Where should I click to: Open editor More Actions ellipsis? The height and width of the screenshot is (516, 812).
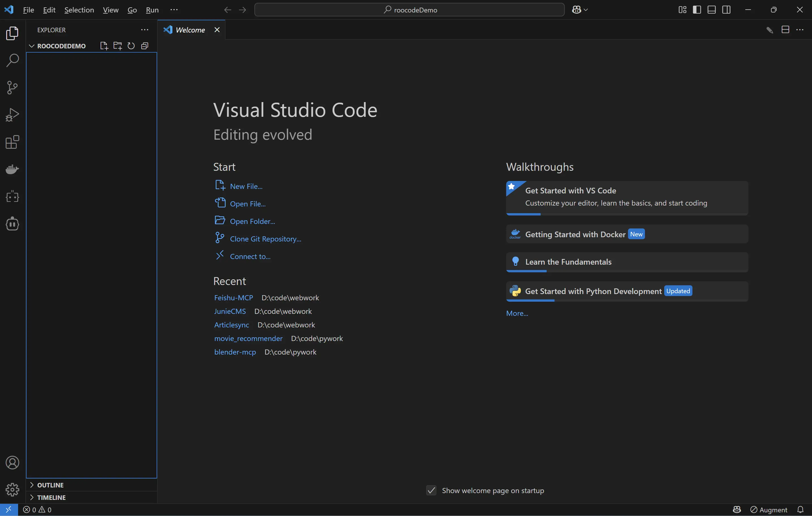[x=800, y=30]
